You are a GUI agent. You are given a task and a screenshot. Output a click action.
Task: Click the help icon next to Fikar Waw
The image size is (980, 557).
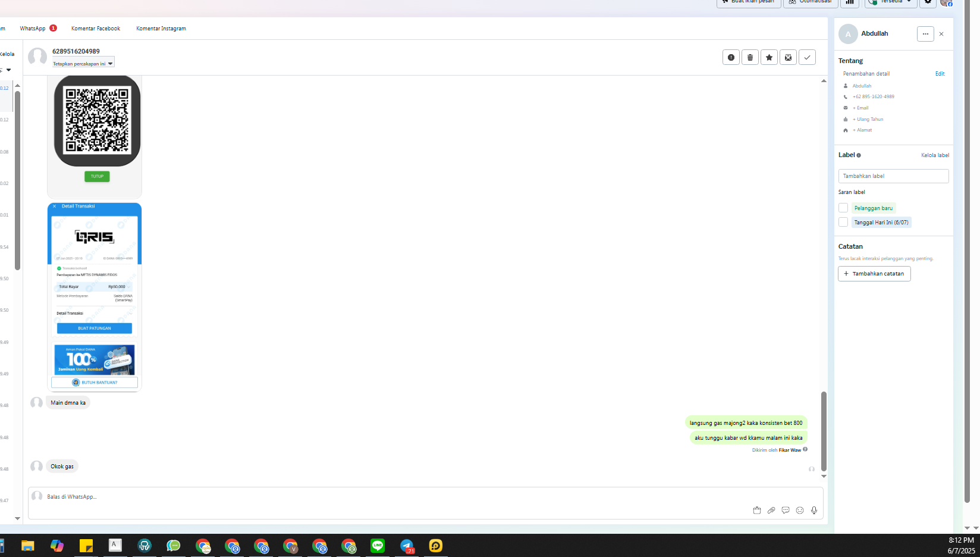coord(805,449)
